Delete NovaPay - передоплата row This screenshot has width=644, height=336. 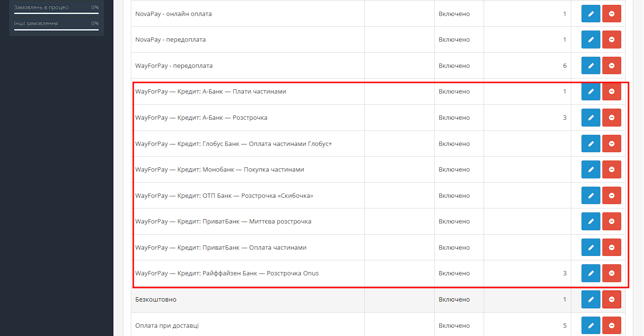(x=612, y=40)
